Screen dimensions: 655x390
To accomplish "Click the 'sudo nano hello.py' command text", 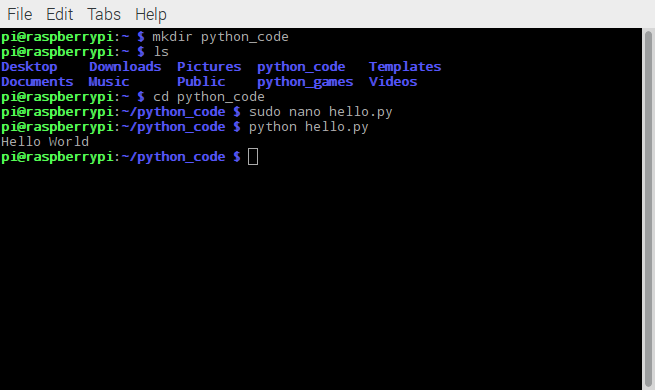I will coord(320,112).
